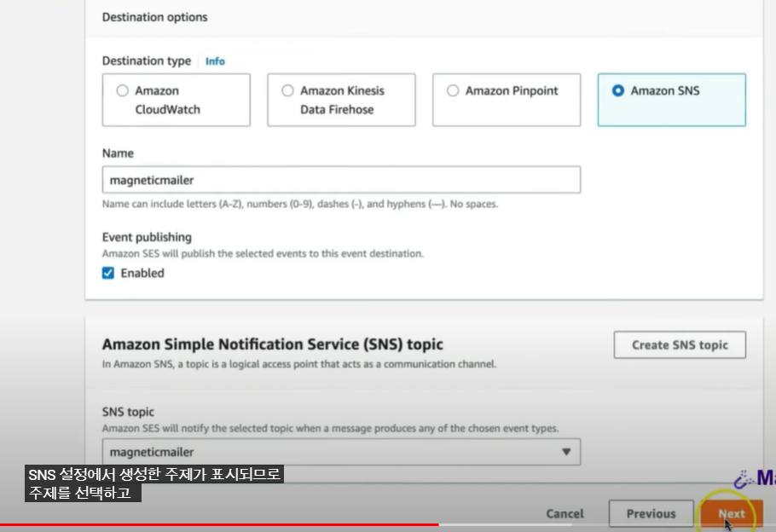Seek on the red video progress bar
The image size is (776, 532).
point(219,524)
